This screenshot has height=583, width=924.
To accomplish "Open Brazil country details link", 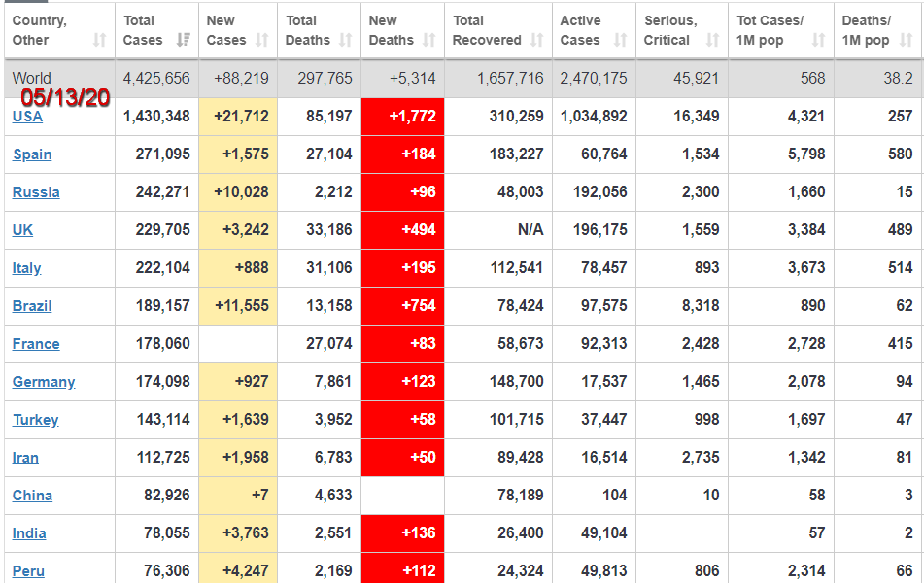I will click(32, 306).
